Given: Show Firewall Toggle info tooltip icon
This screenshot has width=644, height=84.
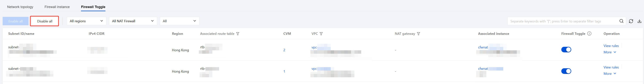Looking at the screenshot, I should [x=589, y=33].
